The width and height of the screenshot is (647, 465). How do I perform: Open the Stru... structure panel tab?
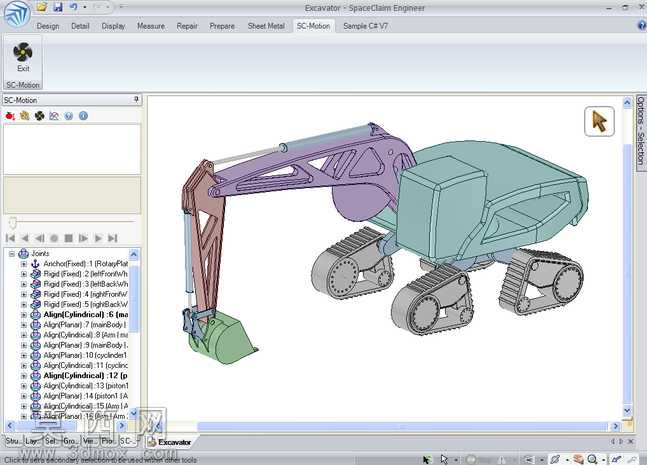pos(12,441)
